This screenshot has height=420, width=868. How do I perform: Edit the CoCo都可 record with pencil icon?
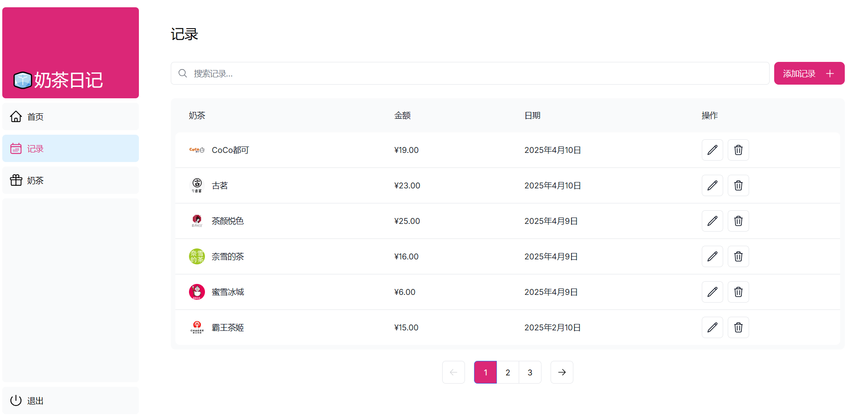tap(712, 150)
